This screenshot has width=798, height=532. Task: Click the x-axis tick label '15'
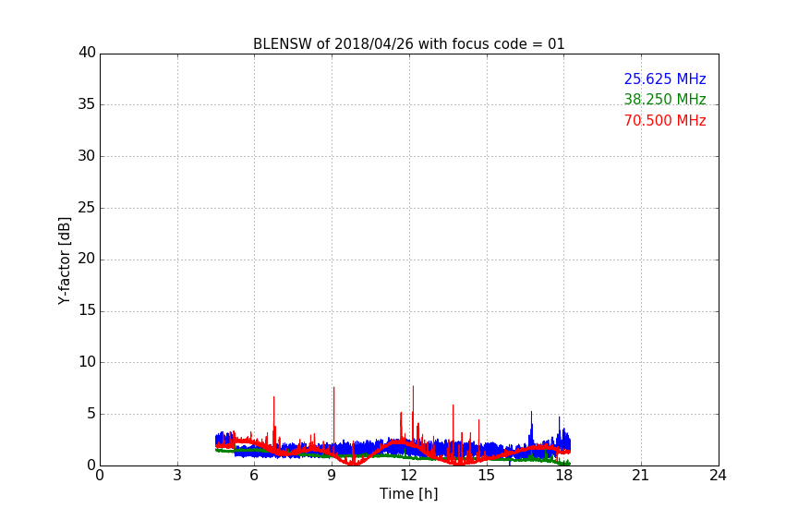(486, 476)
